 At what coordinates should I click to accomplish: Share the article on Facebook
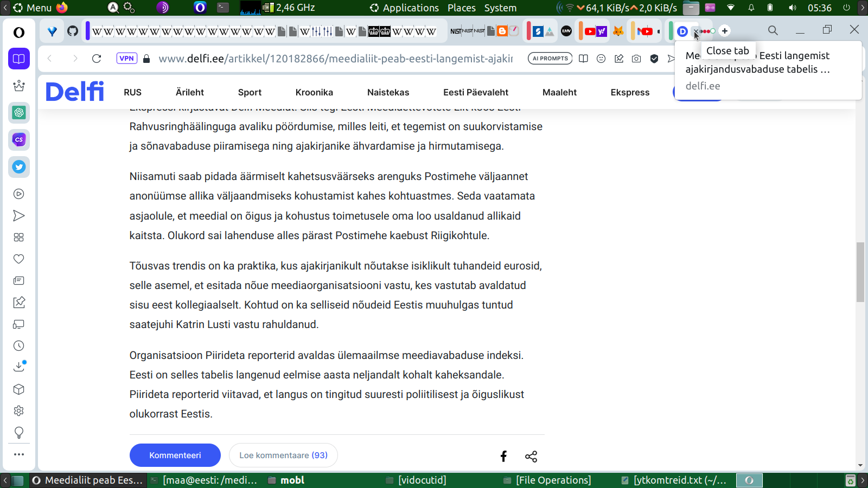pyautogui.click(x=503, y=456)
